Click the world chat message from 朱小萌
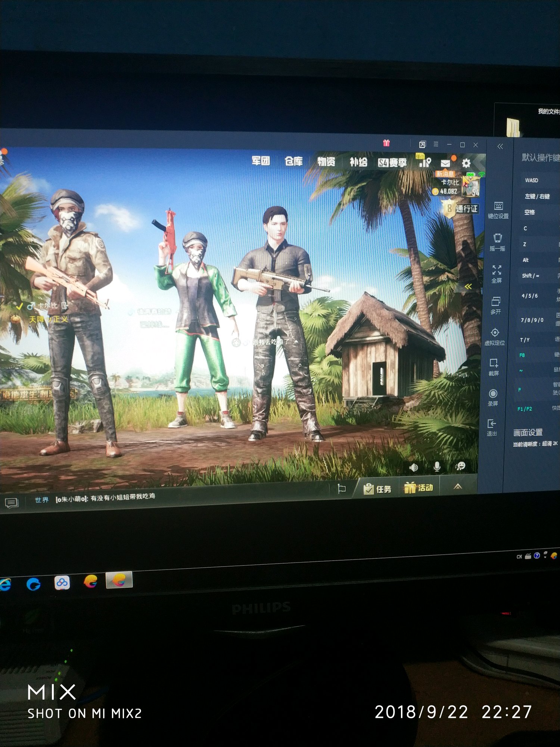This screenshot has height=747, width=560. coord(105,498)
